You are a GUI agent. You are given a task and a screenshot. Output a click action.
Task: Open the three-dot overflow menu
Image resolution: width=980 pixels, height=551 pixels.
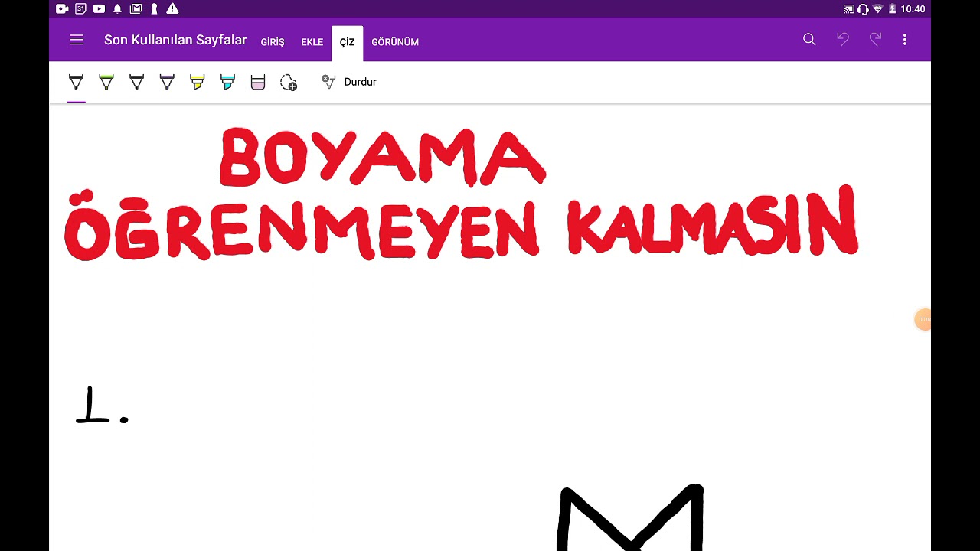pos(905,40)
